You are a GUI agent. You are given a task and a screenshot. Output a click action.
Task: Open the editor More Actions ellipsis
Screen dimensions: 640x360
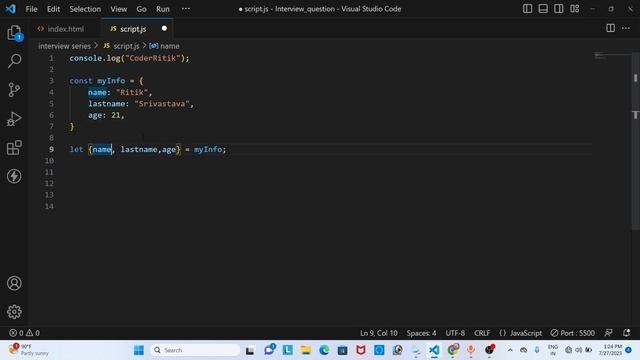[626, 28]
